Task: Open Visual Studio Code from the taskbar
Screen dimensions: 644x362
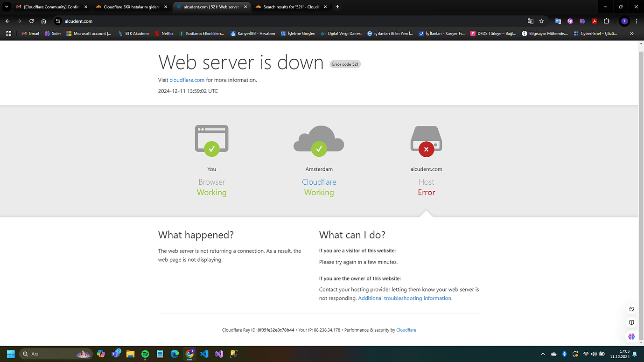Action: 204,354
